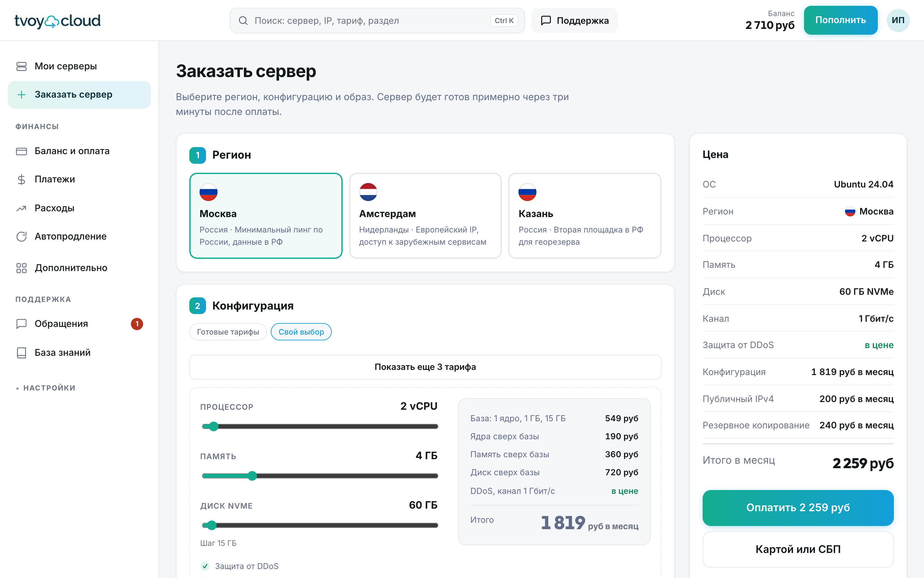Click the Память сверх базы 360 руб line
Screen dimensions: 924x578
[x=554, y=454]
